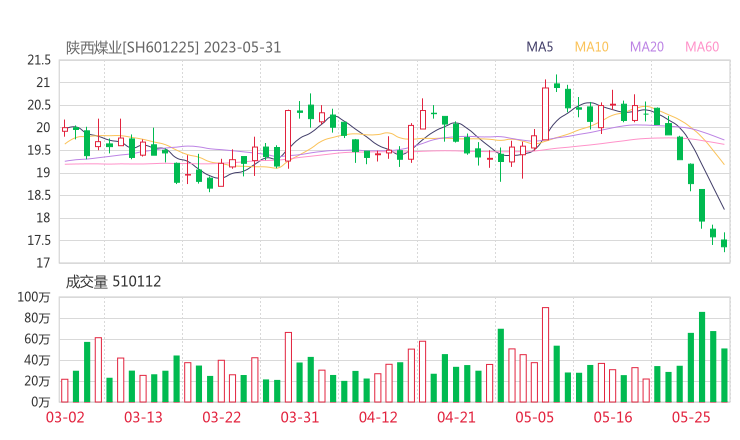
Task: Click the last green candlestick at chart end
Action: coord(724,243)
